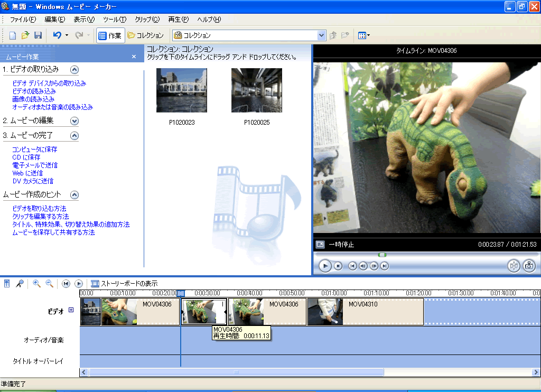
Task: Open the コレクション location dropdown
Action: point(321,35)
